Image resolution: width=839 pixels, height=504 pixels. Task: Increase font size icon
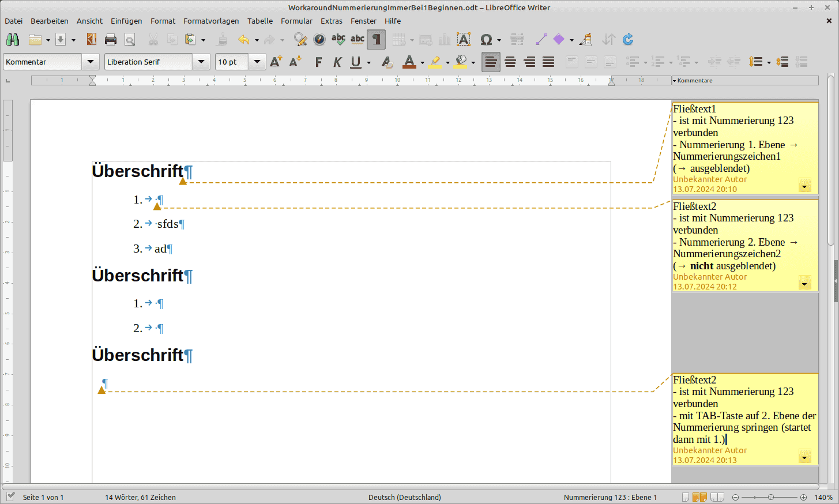pyautogui.click(x=276, y=62)
